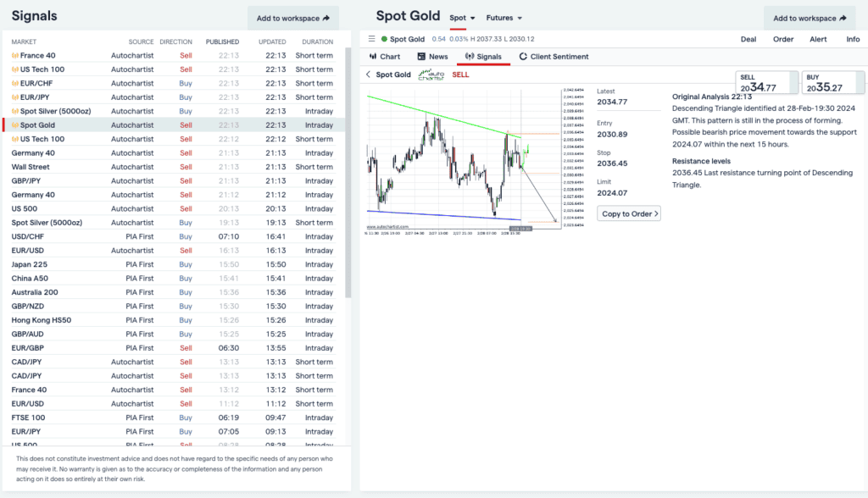This screenshot has height=498, width=868.
Task: Click the signals list vertical scrollbar
Action: 348,169
